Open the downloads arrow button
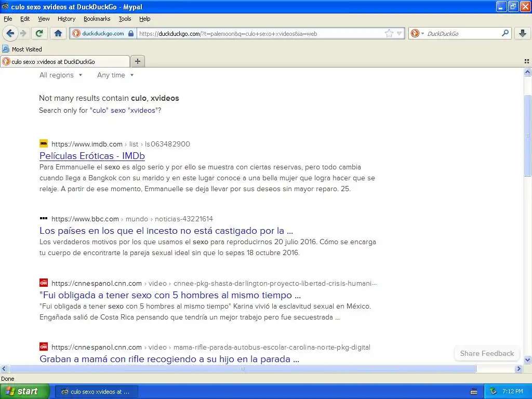 (x=523, y=33)
